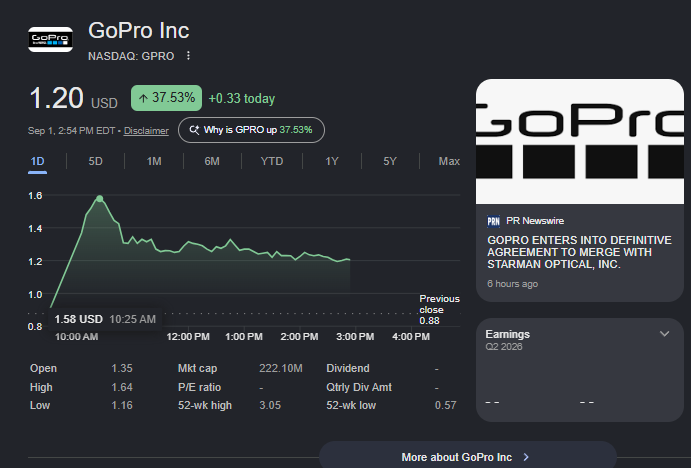Click the Earnings card title
This screenshot has height=468, width=691.
point(508,334)
